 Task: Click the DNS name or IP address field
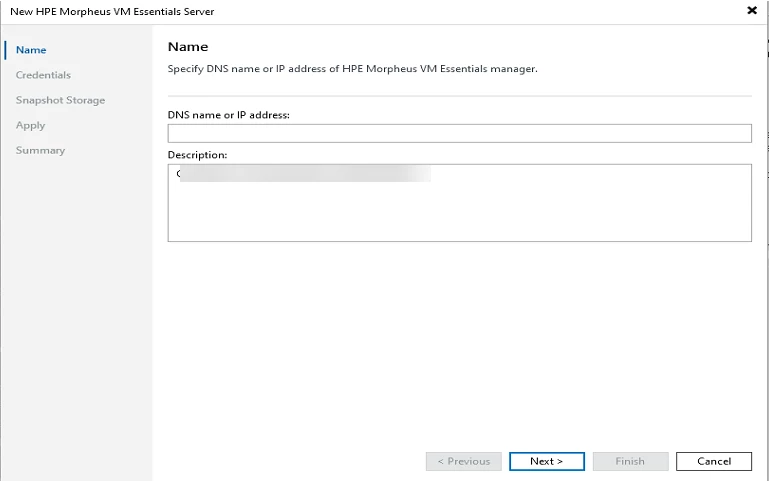[x=459, y=134]
